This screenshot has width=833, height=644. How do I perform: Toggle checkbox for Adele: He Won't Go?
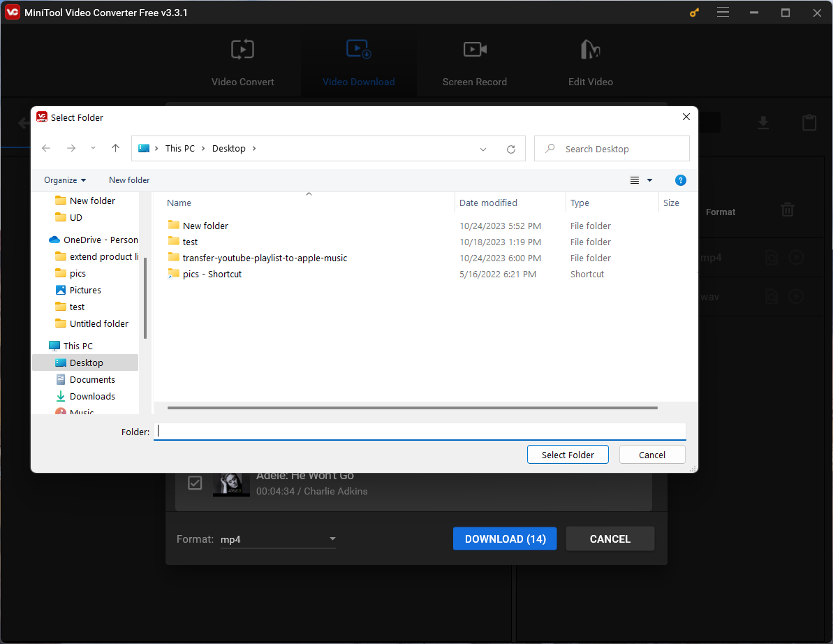tap(196, 483)
